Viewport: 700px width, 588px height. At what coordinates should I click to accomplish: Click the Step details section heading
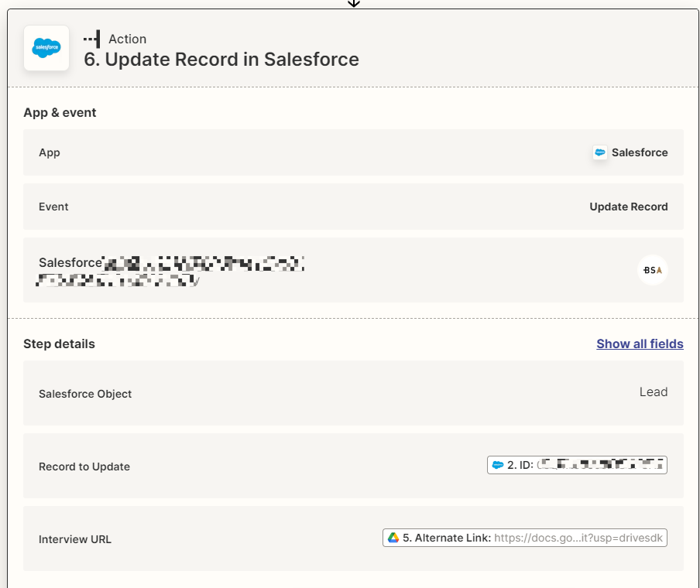(x=59, y=344)
